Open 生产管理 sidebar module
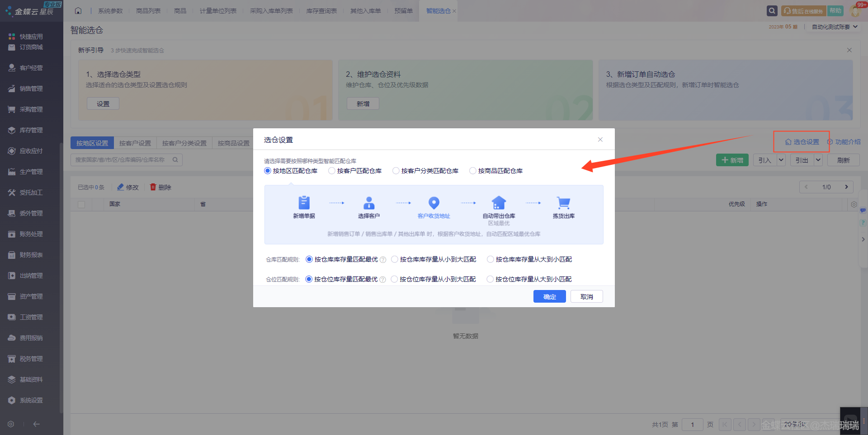Screen dimensions: 868x435 click(26, 172)
